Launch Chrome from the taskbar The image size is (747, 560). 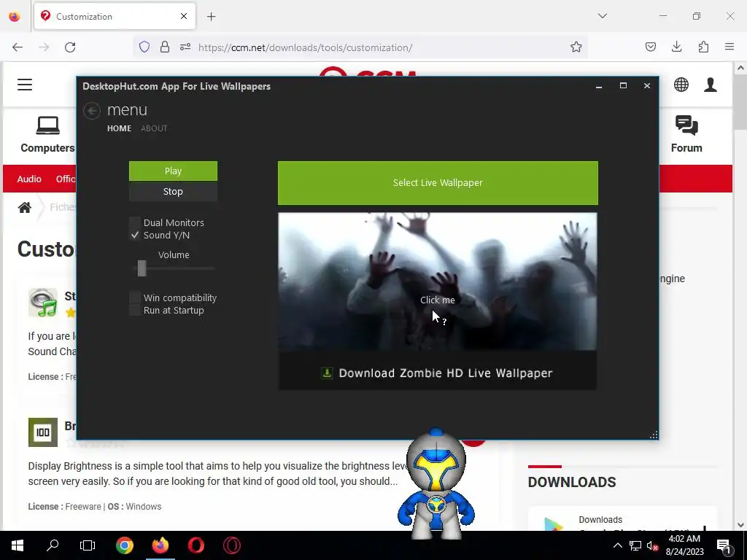[x=124, y=545]
